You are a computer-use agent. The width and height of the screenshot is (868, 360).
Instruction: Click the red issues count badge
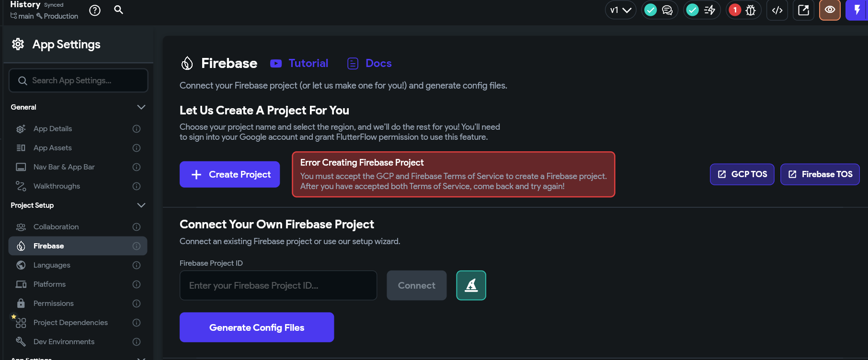click(x=735, y=10)
